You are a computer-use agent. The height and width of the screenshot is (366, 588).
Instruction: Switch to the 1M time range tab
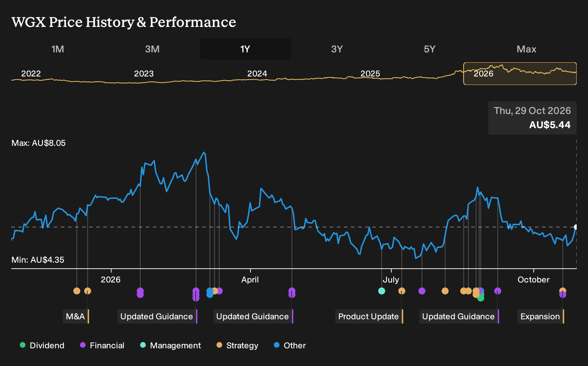pos(58,49)
